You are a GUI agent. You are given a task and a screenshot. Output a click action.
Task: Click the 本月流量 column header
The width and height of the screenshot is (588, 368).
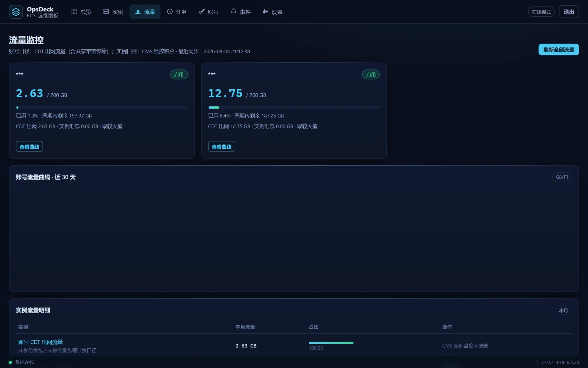245,327
